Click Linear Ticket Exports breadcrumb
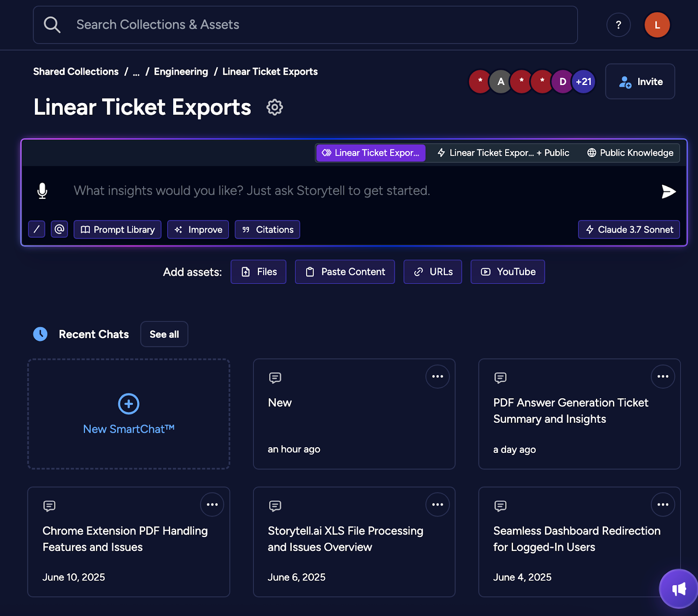The width and height of the screenshot is (698, 616). pyautogui.click(x=270, y=72)
